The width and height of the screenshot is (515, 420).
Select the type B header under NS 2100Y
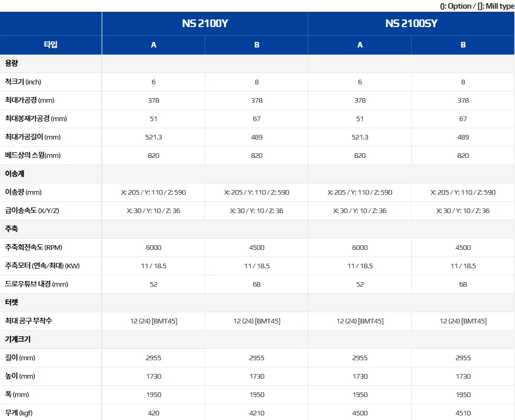(257, 45)
